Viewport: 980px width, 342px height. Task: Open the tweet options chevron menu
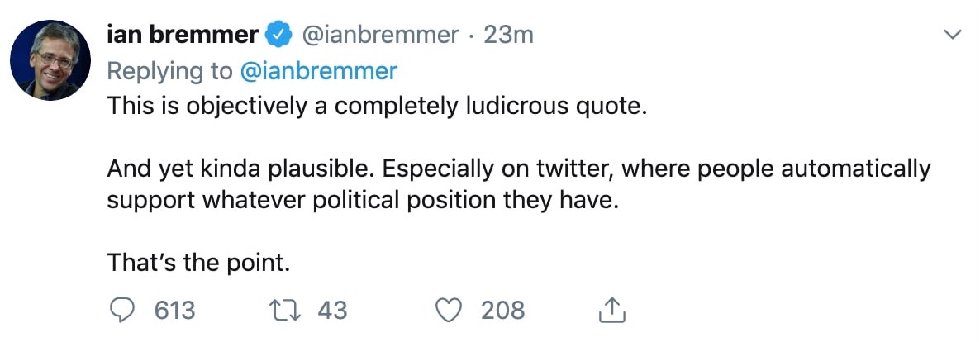tap(953, 35)
